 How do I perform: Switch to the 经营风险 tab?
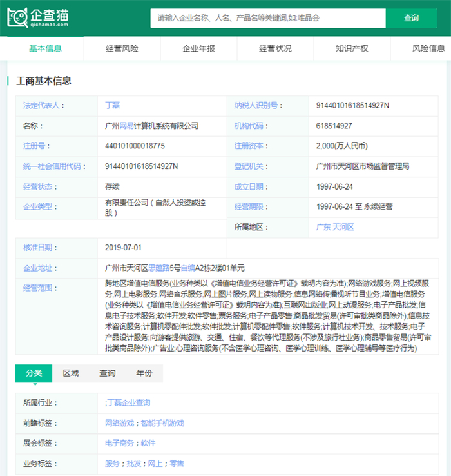pyautogui.click(x=122, y=48)
